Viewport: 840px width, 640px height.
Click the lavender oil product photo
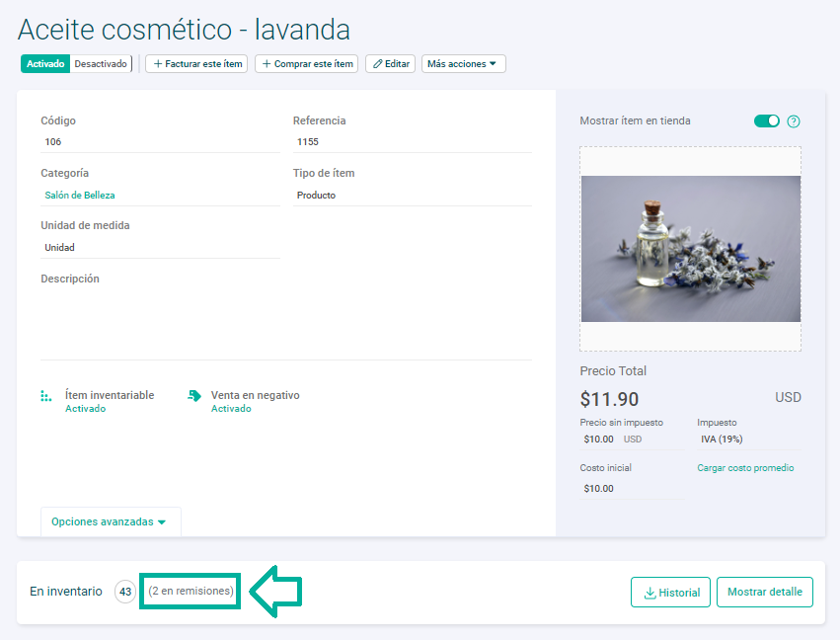click(x=690, y=248)
